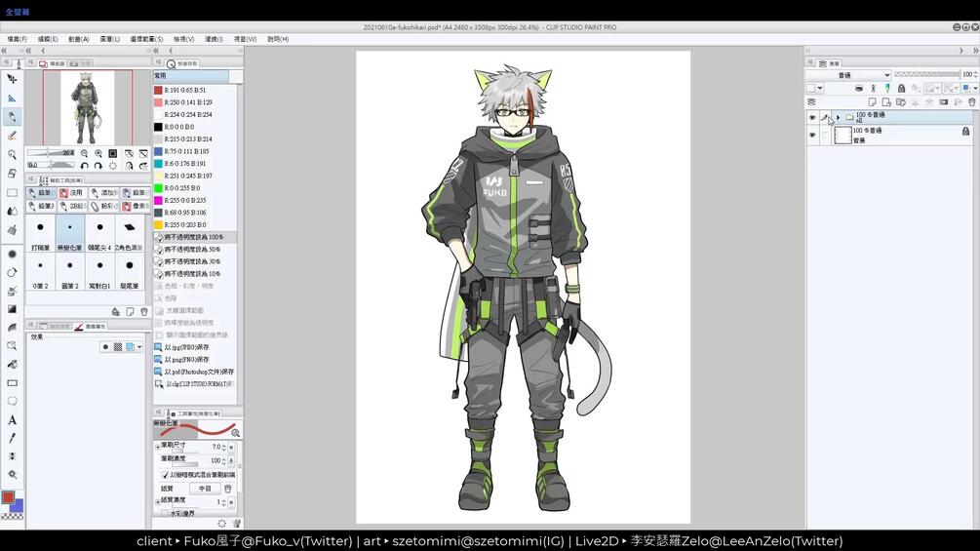Open palette color dropdown arrow in Layer panel
The height and width of the screenshot is (551, 980).
pos(820,88)
